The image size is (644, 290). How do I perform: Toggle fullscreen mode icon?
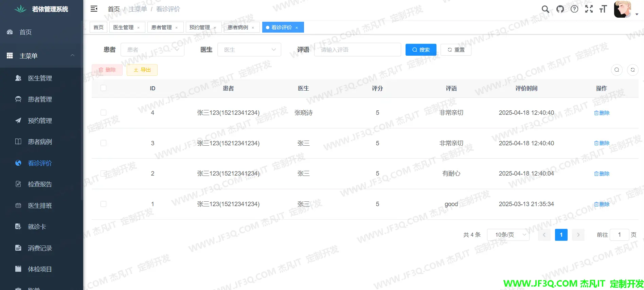click(589, 9)
